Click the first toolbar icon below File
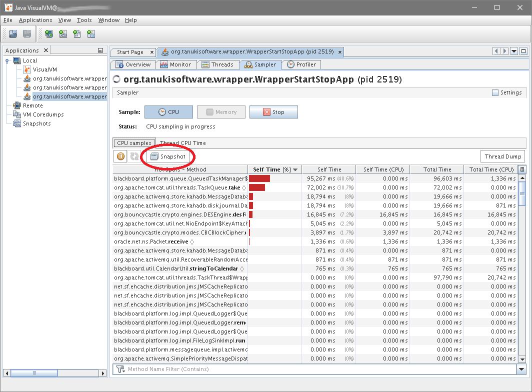This screenshot has width=532, height=392. tap(13, 34)
